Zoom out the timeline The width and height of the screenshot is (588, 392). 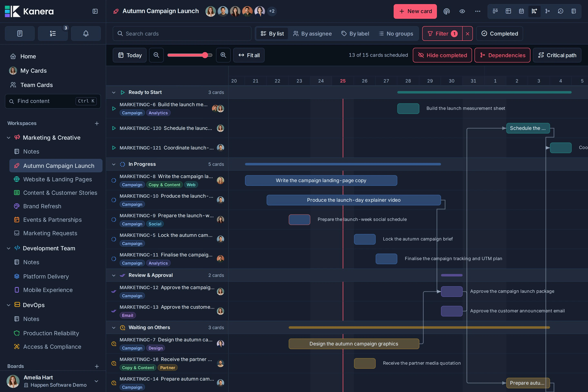tap(156, 55)
